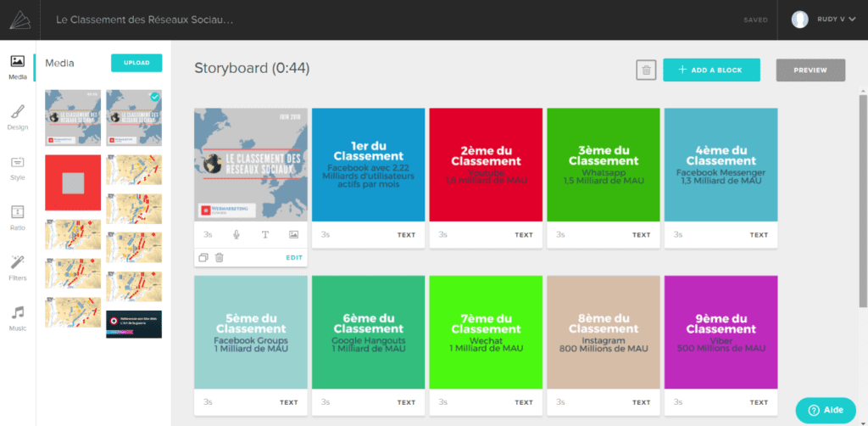Select the 6ème du Classement Google Hangouts block
This screenshot has height=426, width=868.
(369, 333)
